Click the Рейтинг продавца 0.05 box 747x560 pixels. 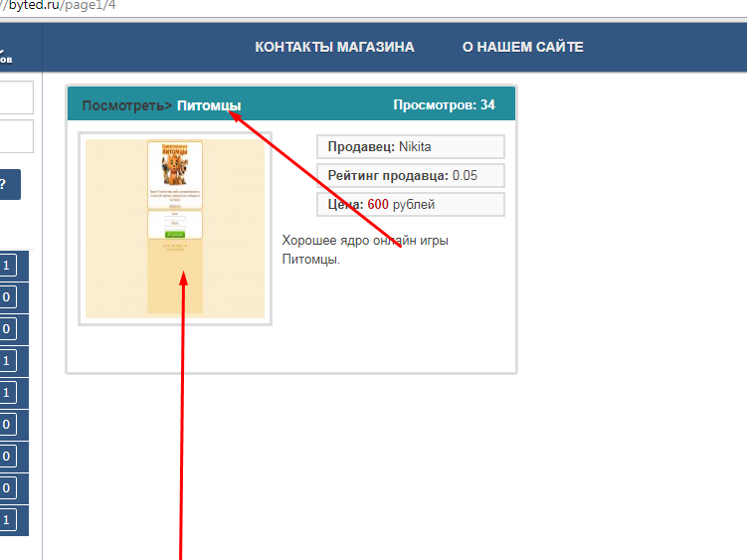click(410, 175)
